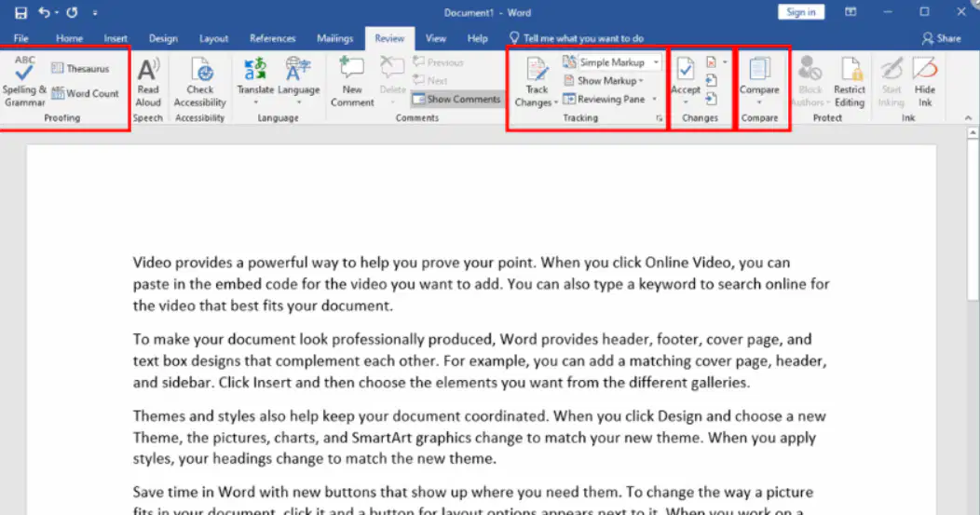Open the Compare documents menu

point(759,81)
